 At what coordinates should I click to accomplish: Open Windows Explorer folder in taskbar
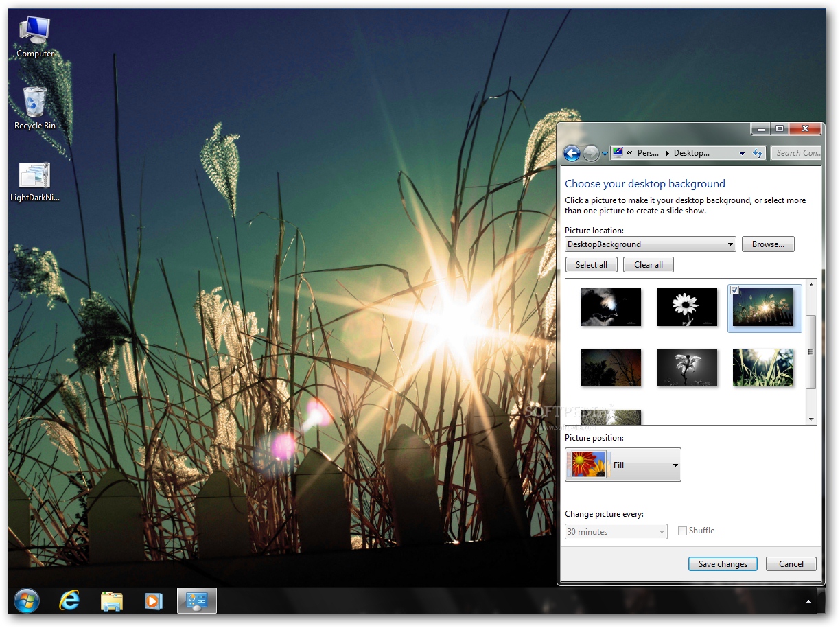point(112,601)
